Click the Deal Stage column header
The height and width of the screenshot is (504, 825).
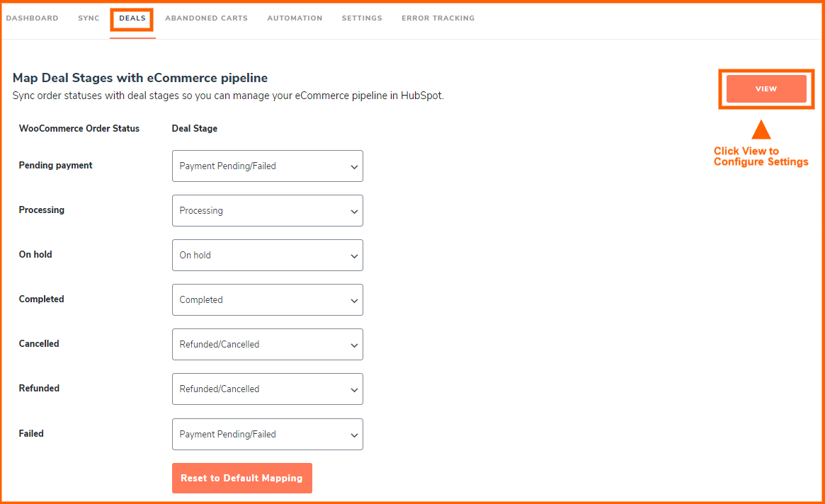[195, 129]
